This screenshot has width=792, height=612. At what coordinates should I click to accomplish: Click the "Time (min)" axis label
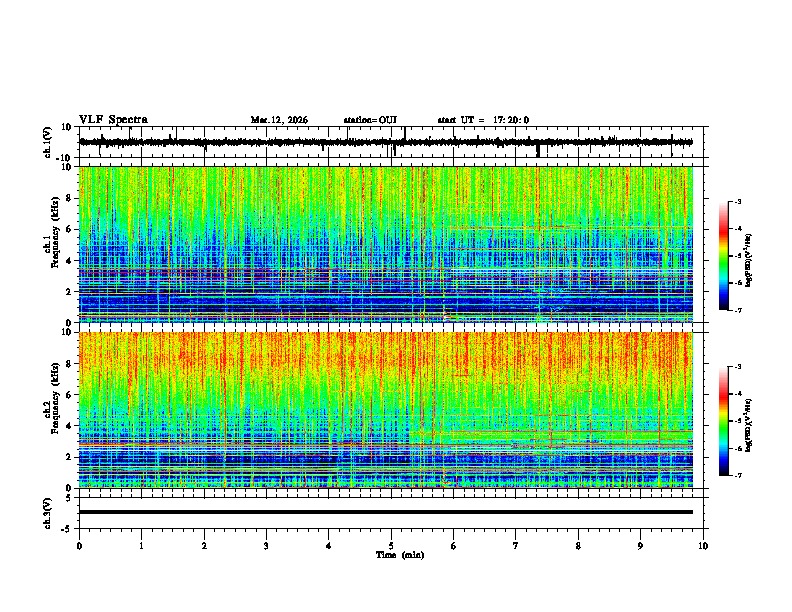coord(400,555)
